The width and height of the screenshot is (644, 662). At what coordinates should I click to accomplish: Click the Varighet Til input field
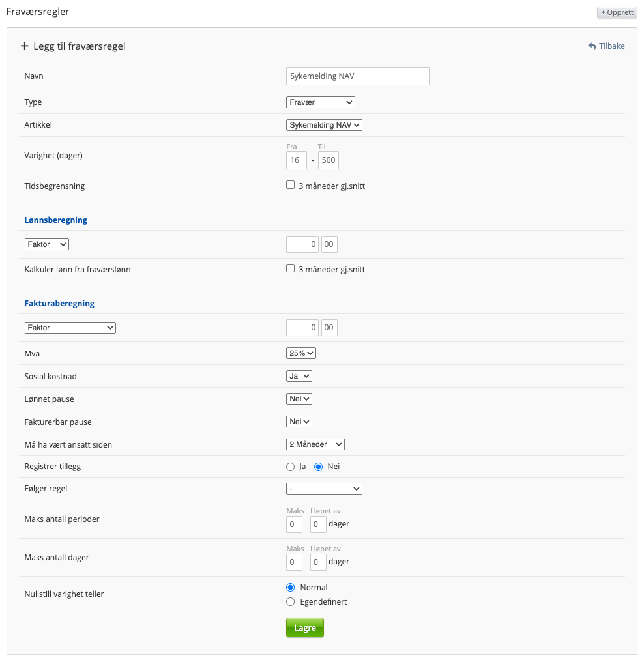328,160
